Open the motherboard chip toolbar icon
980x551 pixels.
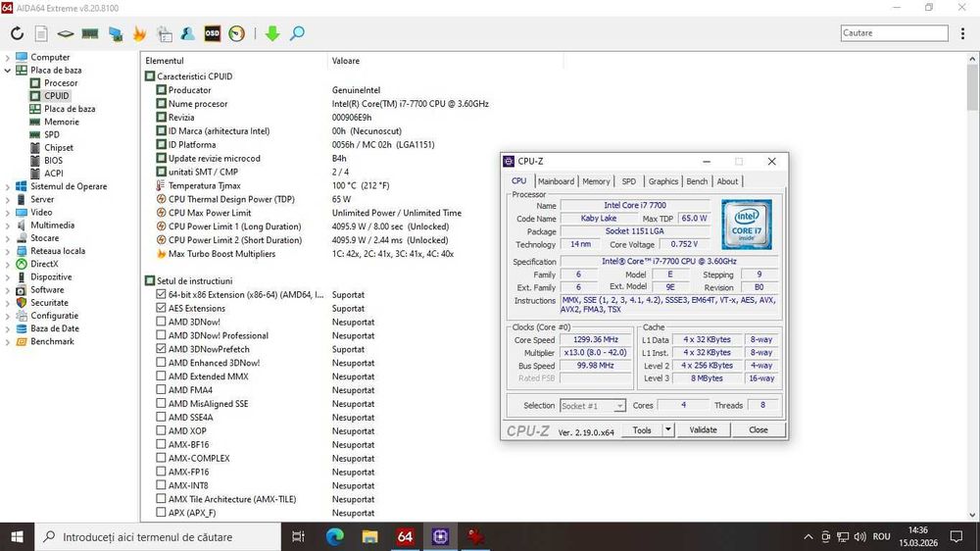click(66, 33)
